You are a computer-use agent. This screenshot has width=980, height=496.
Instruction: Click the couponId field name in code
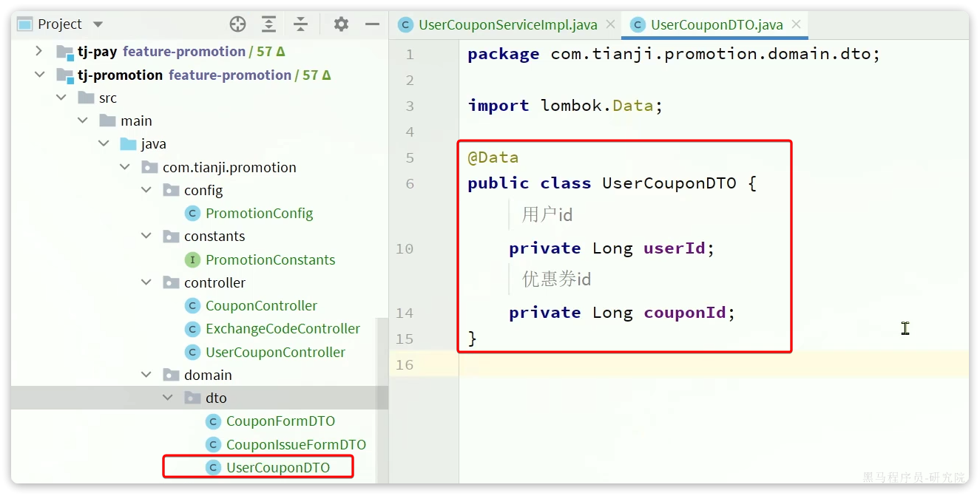[x=685, y=313]
